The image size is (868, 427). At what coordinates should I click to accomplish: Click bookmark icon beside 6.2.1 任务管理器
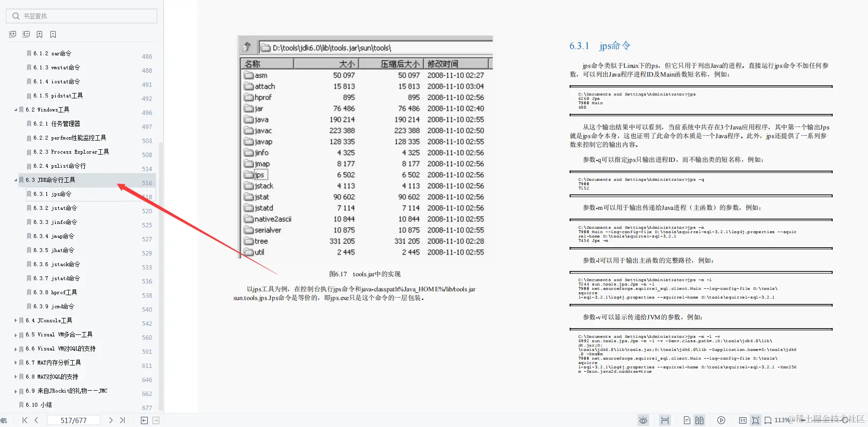point(29,124)
